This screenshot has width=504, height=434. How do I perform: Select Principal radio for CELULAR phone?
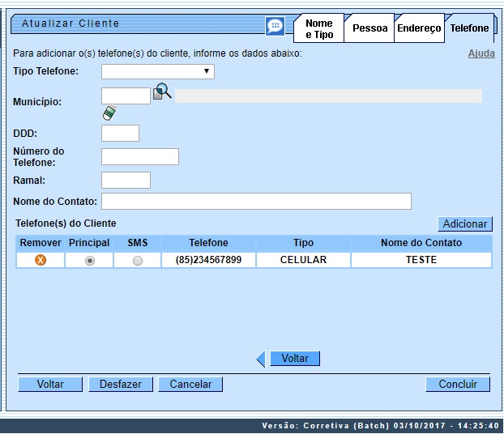[x=89, y=261]
